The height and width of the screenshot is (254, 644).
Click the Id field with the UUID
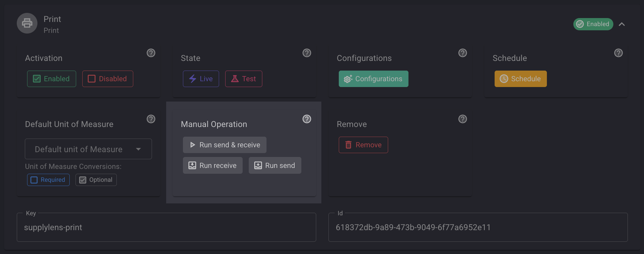[478, 227]
